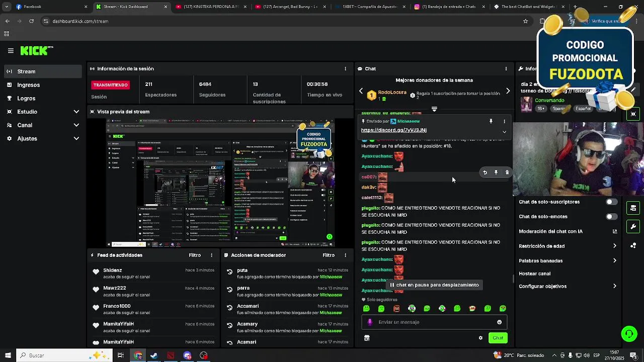Open the emoji picker in message box
644x362 pixels.
tap(499, 322)
